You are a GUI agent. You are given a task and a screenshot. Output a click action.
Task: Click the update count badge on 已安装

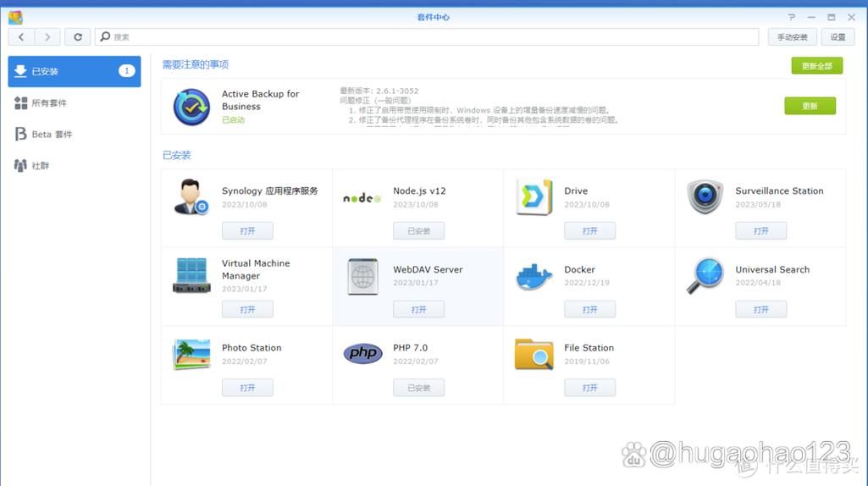click(x=127, y=71)
